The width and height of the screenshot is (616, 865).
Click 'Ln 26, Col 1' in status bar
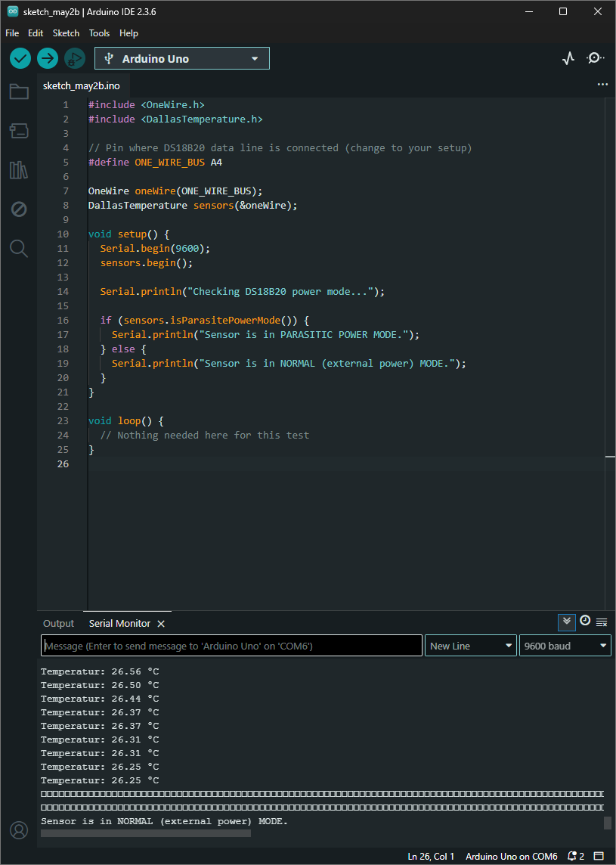pos(431,856)
